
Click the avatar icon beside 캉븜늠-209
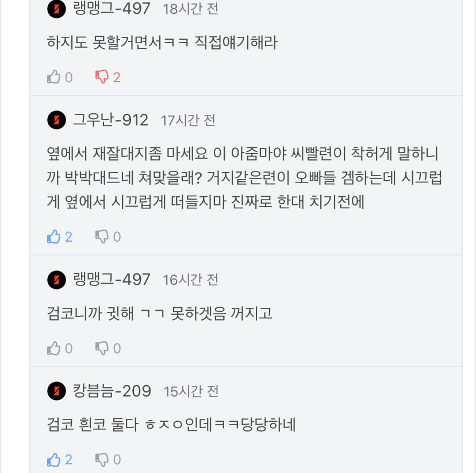click(56, 391)
